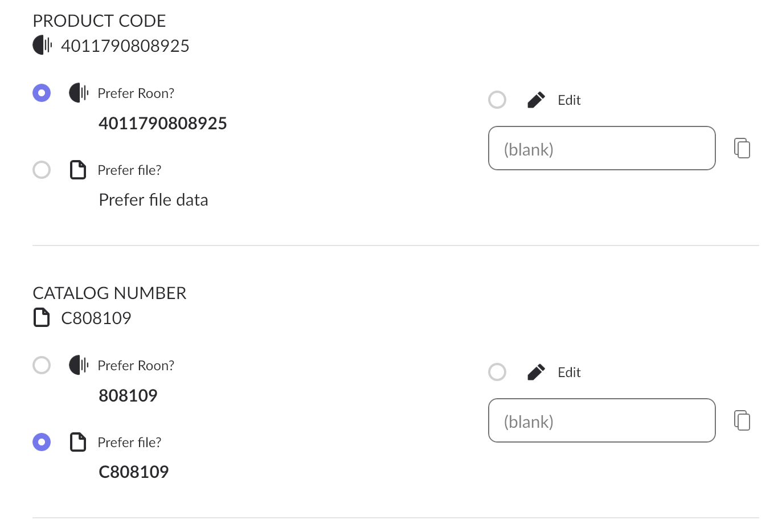Select Prefer Roon radio for Catalog Number

(42, 365)
